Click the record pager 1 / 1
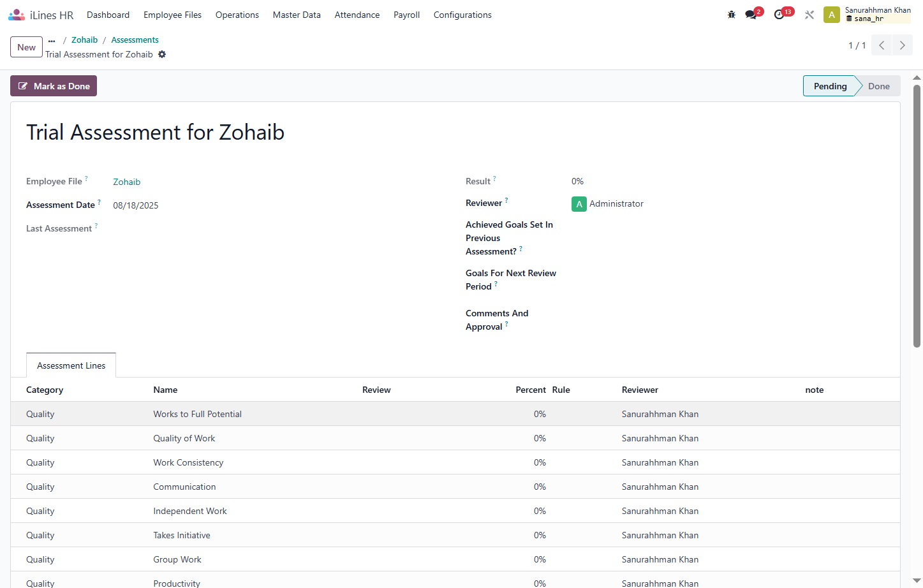This screenshot has width=923, height=588. coord(857,45)
